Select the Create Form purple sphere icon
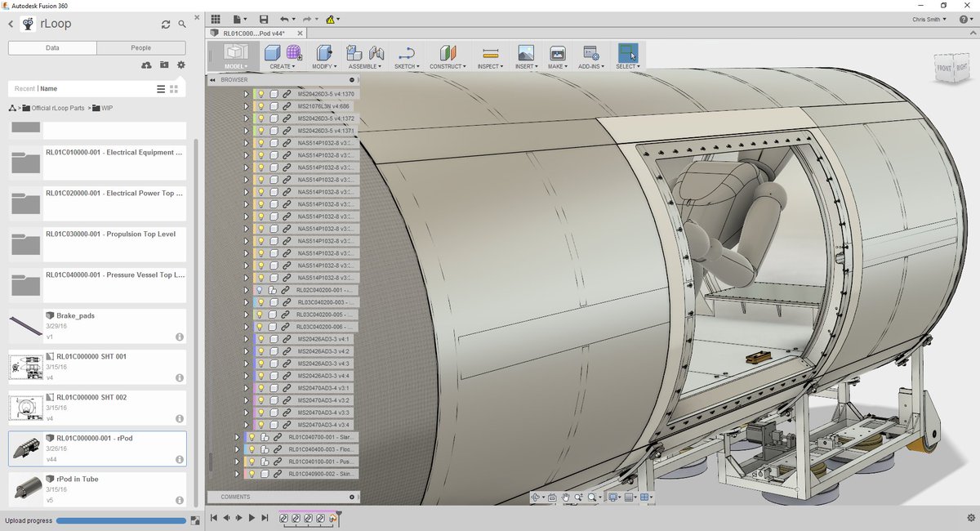 pos(294,53)
